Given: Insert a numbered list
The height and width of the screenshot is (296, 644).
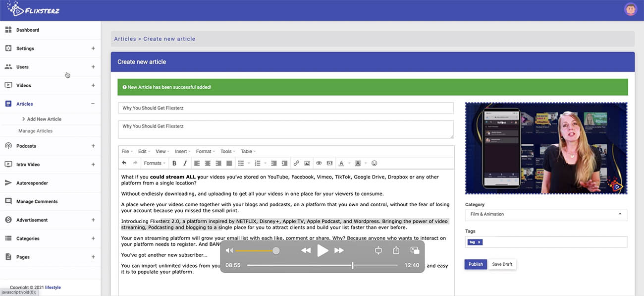Looking at the screenshot, I should point(258,163).
